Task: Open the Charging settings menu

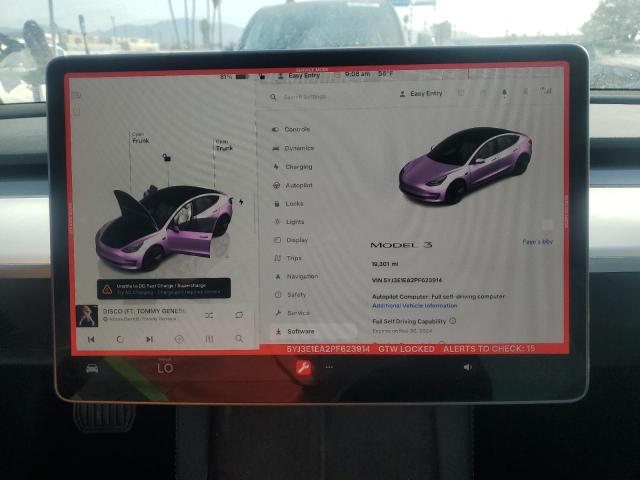Action: [293, 167]
